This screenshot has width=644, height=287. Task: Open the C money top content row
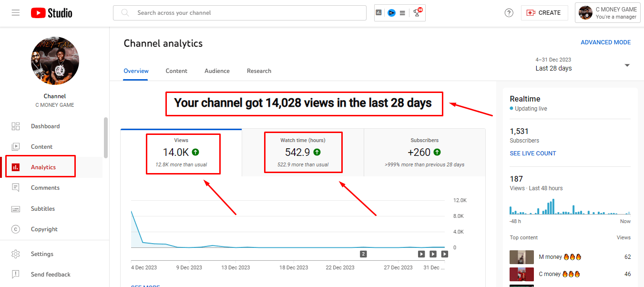[570, 274]
